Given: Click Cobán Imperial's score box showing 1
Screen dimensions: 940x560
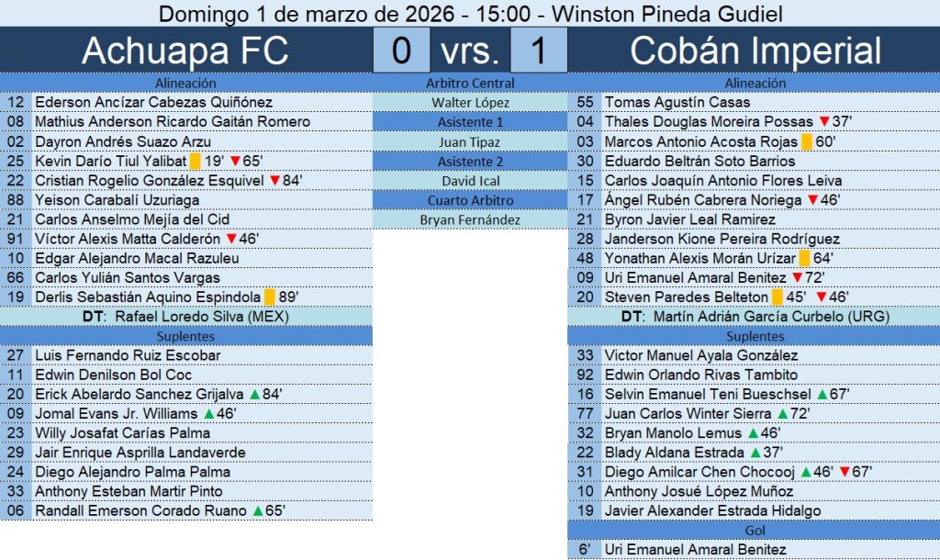Looking at the screenshot, I should [x=538, y=50].
